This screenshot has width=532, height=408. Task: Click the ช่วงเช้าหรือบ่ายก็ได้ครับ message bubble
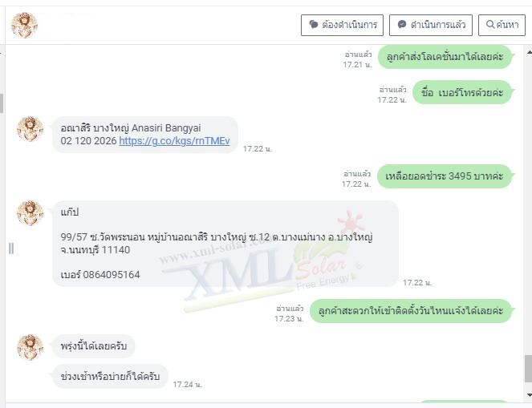pyautogui.click(x=110, y=377)
